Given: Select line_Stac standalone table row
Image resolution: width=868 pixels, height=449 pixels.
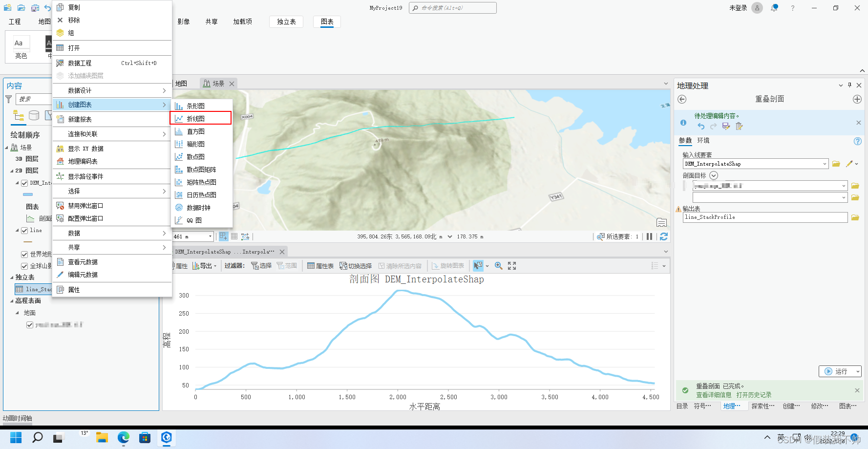Looking at the screenshot, I should pyautogui.click(x=34, y=289).
